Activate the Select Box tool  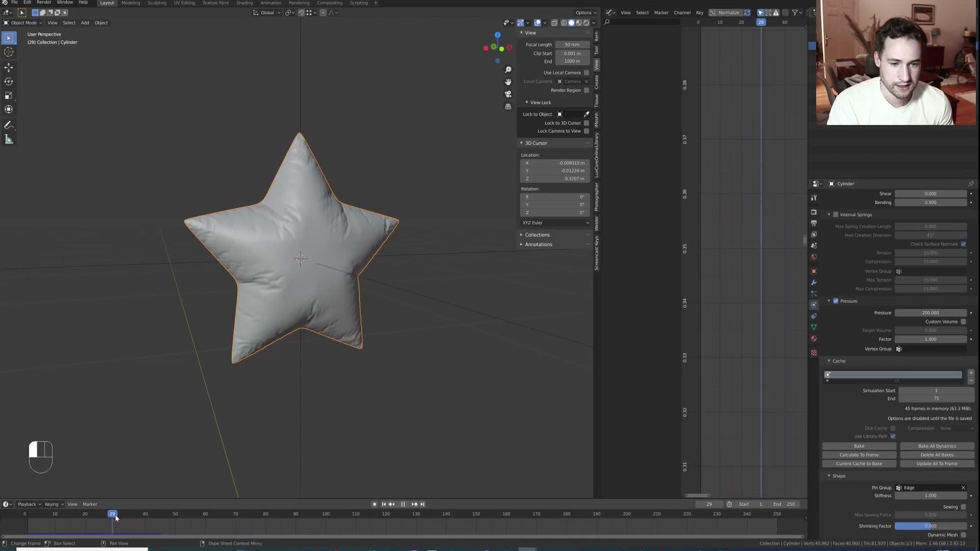(x=9, y=38)
